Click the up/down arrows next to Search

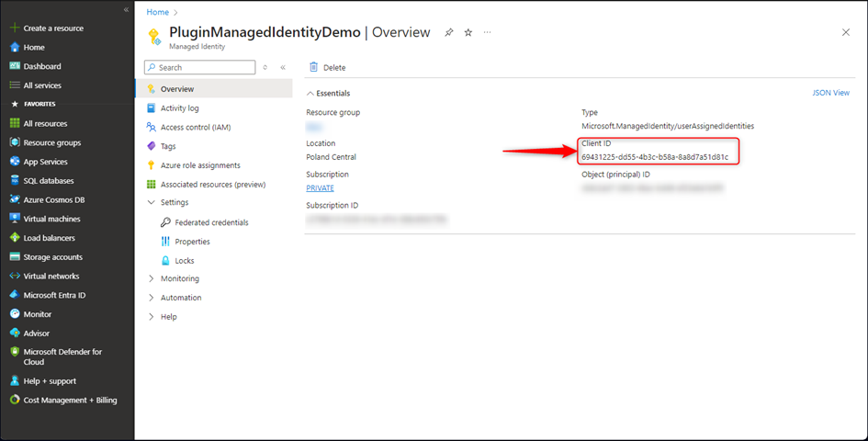click(x=265, y=67)
